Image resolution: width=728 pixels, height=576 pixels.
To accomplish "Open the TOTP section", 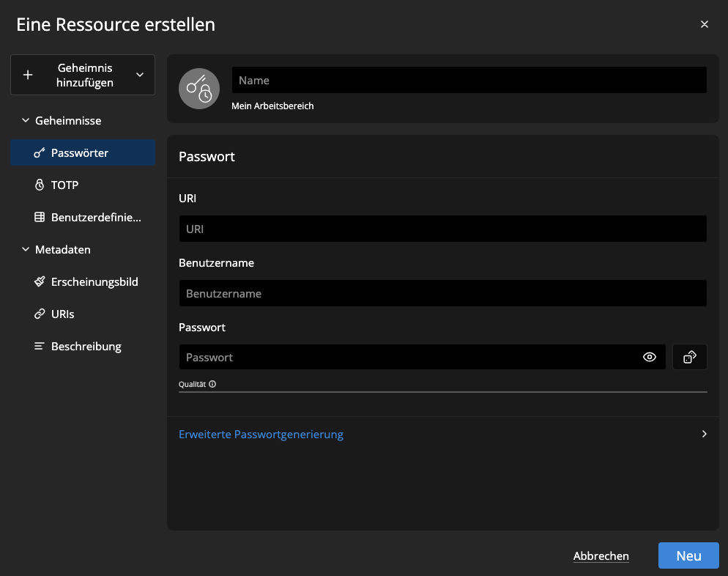I will click(x=83, y=185).
